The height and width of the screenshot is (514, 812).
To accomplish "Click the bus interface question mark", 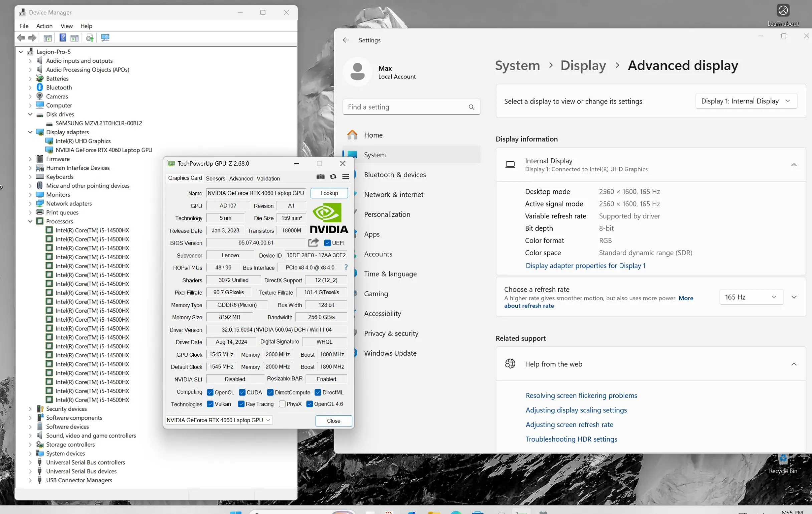I will 346,268.
